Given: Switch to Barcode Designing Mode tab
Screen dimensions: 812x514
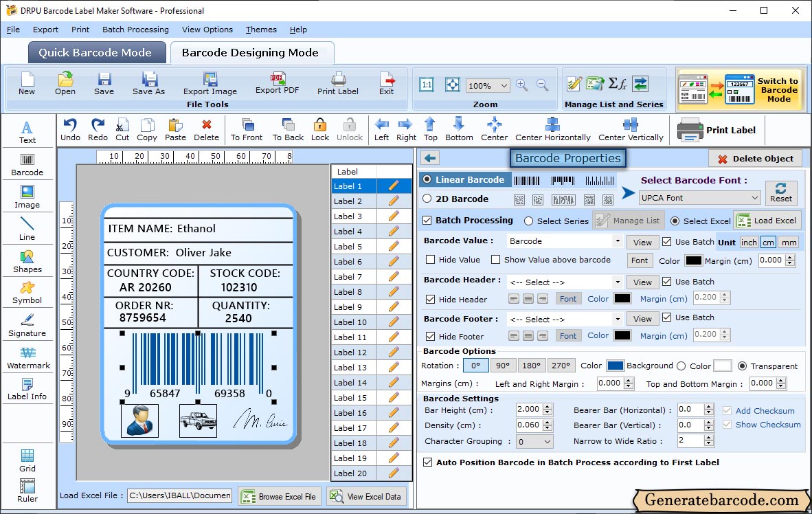Looking at the screenshot, I should tap(251, 52).
